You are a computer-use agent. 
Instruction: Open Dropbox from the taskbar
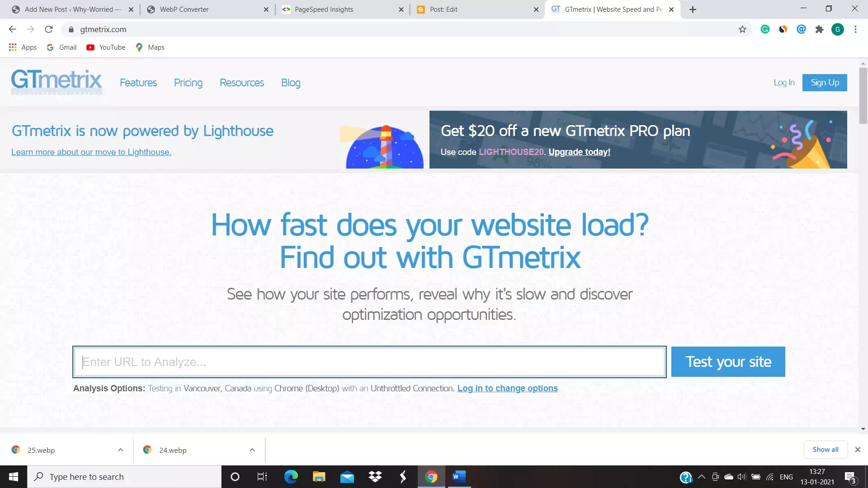click(375, 477)
